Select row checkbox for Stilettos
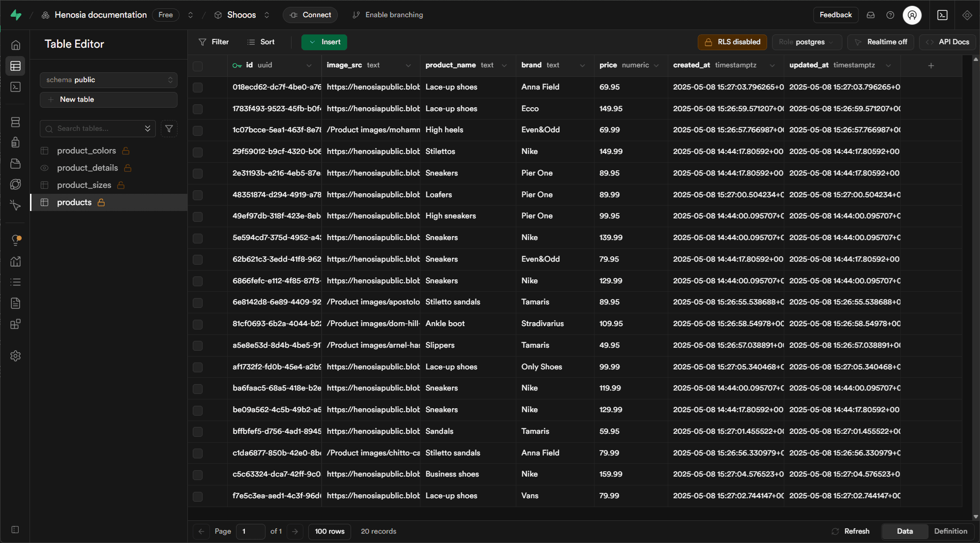 198,152
